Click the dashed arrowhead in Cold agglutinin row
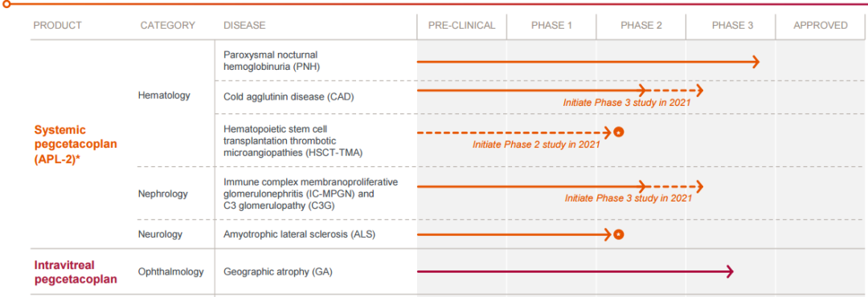868x297 pixels. (700, 90)
